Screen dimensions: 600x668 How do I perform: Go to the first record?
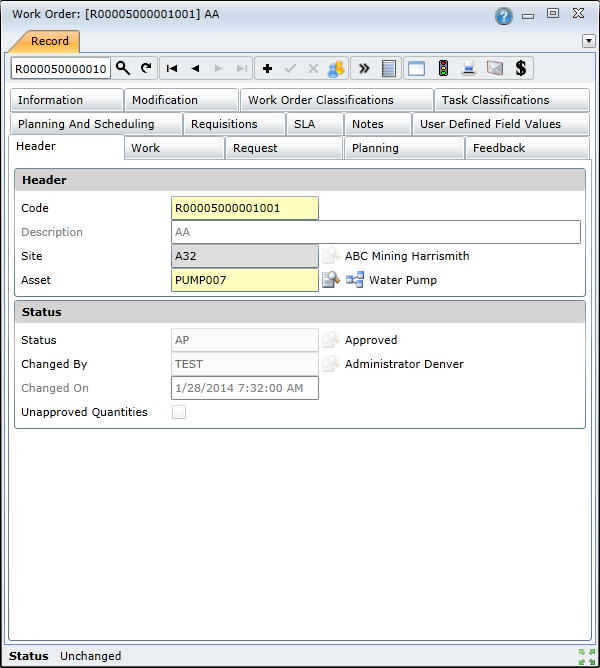(172, 68)
